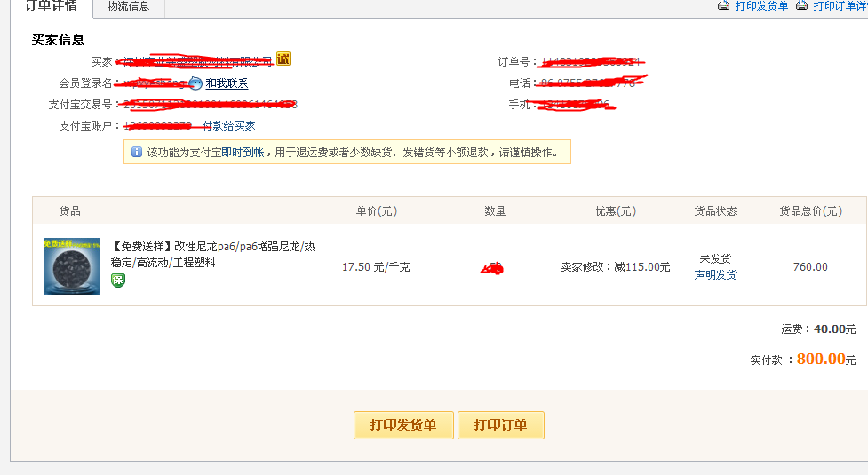Click the green 保 guarantee icon

pos(118,280)
